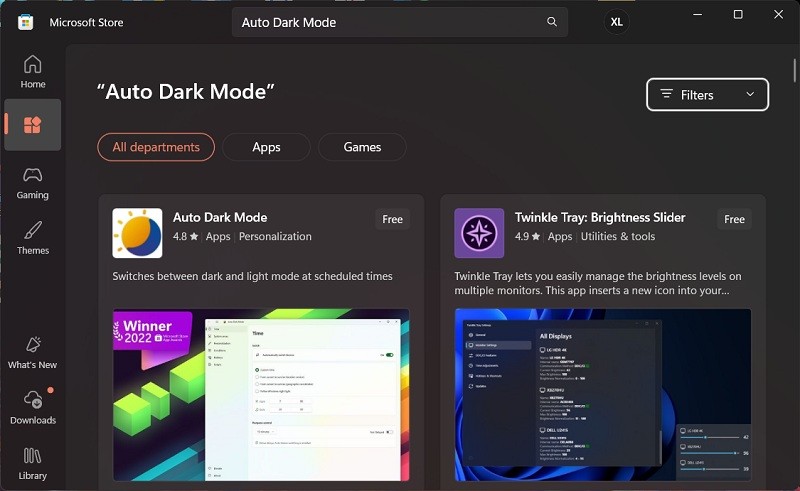Screen dimensions: 800x491
Task: Open the Themes section
Action: 33,238
